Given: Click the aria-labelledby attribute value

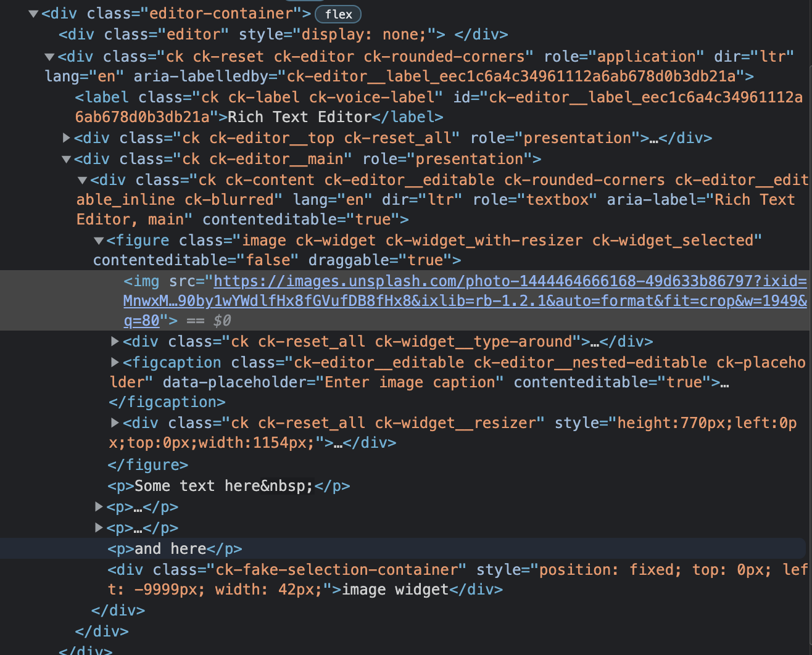Looking at the screenshot, I should [x=512, y=76].
